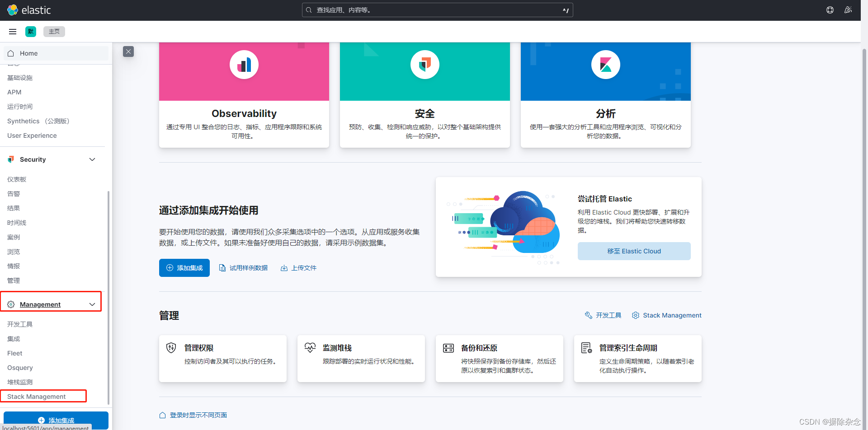
Task: Click the upload file icon
Action: pos(284,268)
